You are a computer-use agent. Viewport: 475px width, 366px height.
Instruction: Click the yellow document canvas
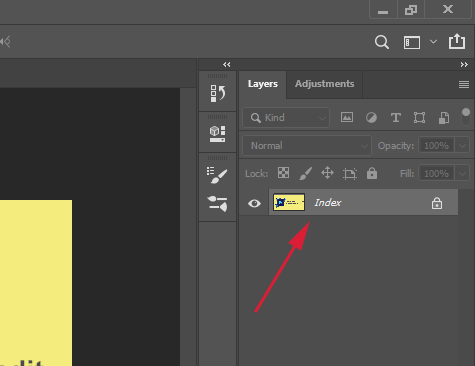[36, 283]
